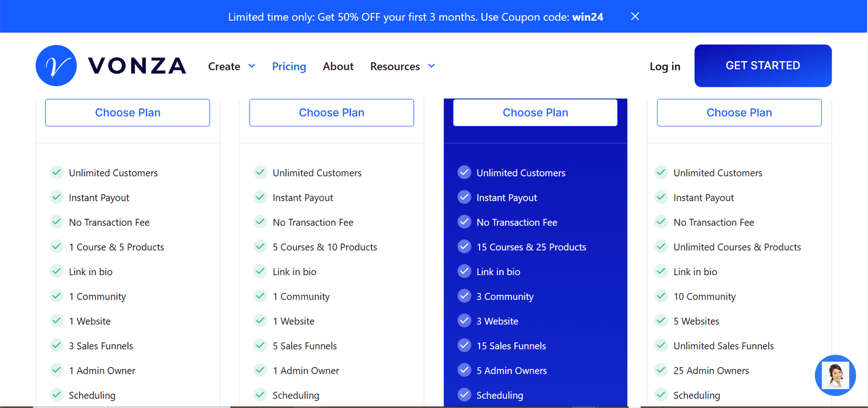
Task: Choose Plan for the 1 Course plan
Action: point(127,112)
